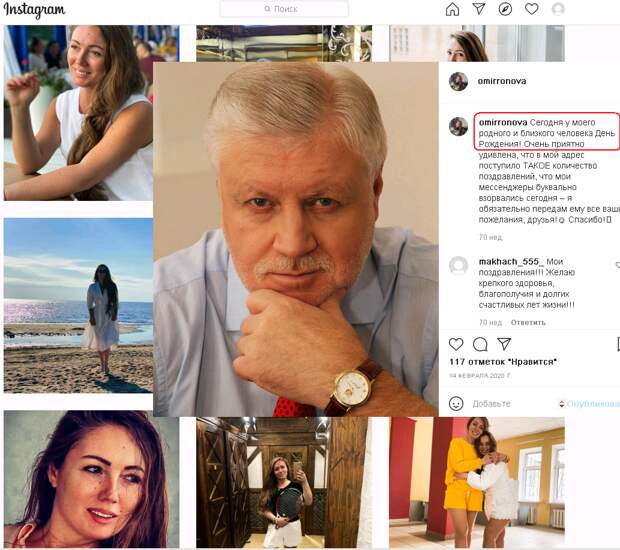Open comment bubble icon under post
Screen dimensions: 620x550
480,344
